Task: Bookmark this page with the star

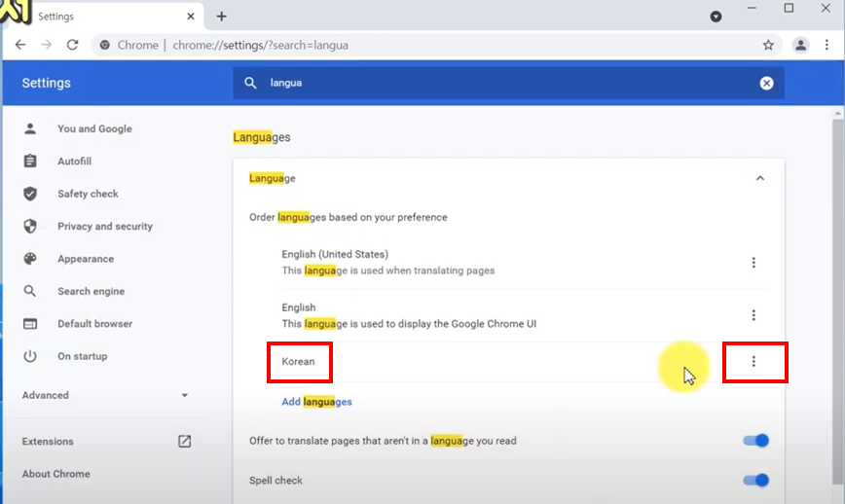Action: pos(768,45)
